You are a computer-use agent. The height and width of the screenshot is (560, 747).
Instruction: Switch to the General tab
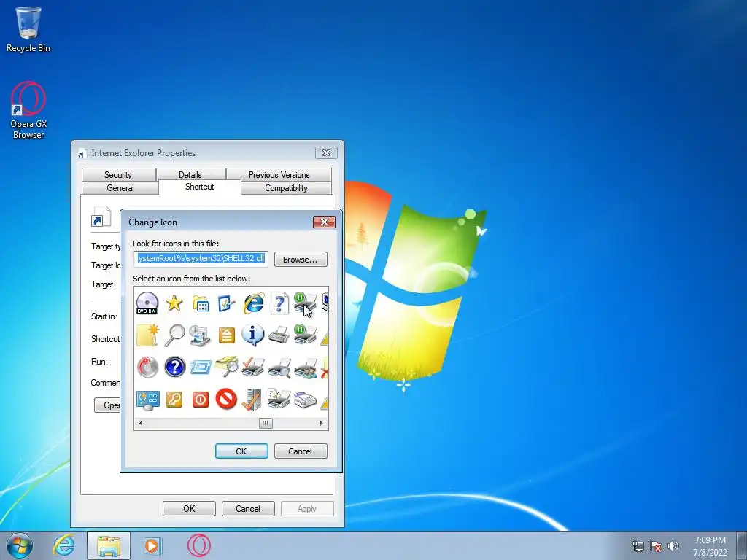point(120,187)
